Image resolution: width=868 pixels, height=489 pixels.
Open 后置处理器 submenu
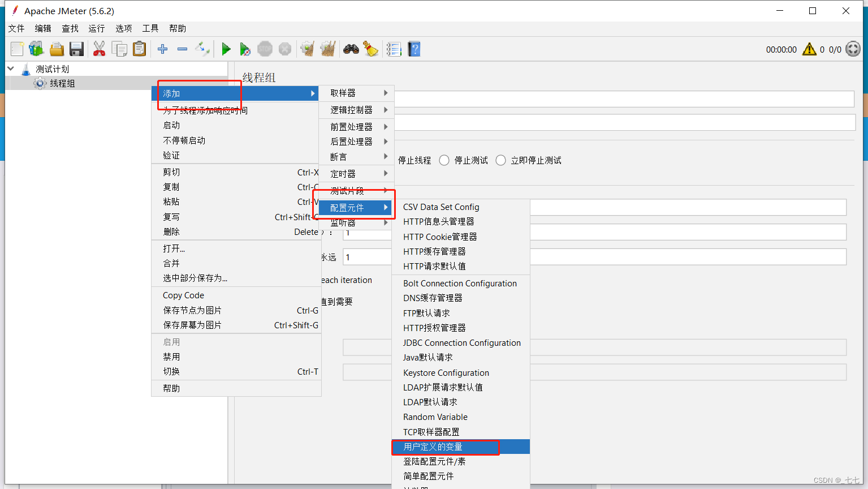(x=356, y=141)
